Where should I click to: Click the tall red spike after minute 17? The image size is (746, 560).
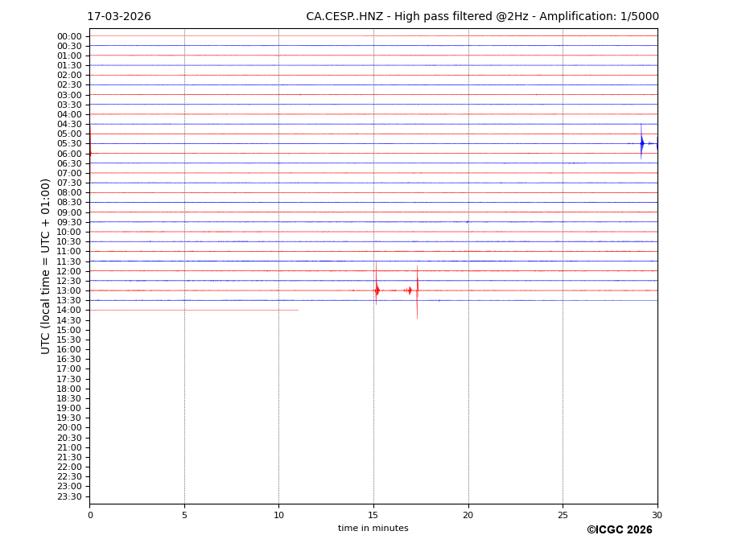(x=417, y=290)
